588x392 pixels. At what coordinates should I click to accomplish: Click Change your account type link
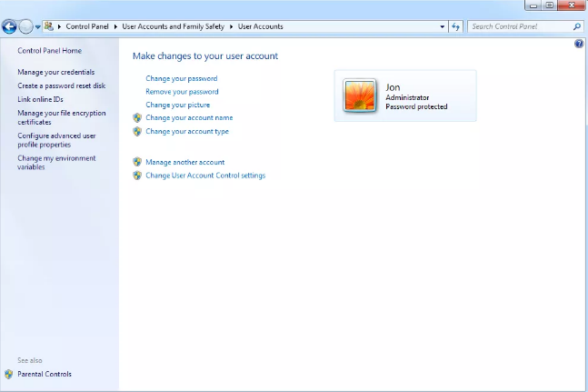187,131
